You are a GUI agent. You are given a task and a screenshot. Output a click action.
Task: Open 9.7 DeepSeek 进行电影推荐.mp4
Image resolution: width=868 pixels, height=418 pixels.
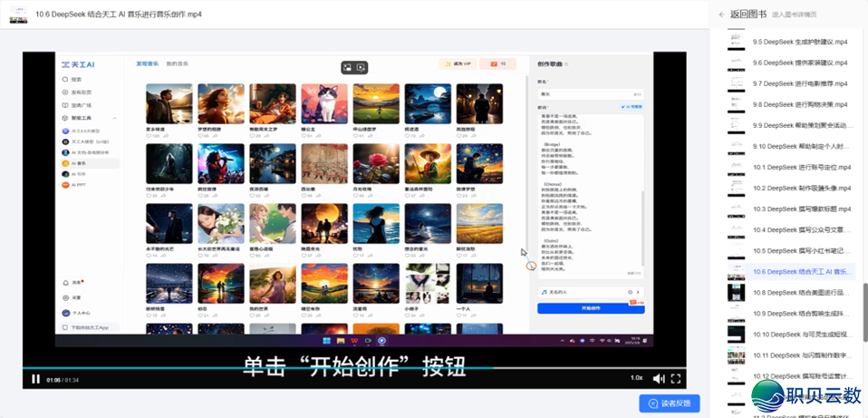pyautogui.click(x=800, y=83)
